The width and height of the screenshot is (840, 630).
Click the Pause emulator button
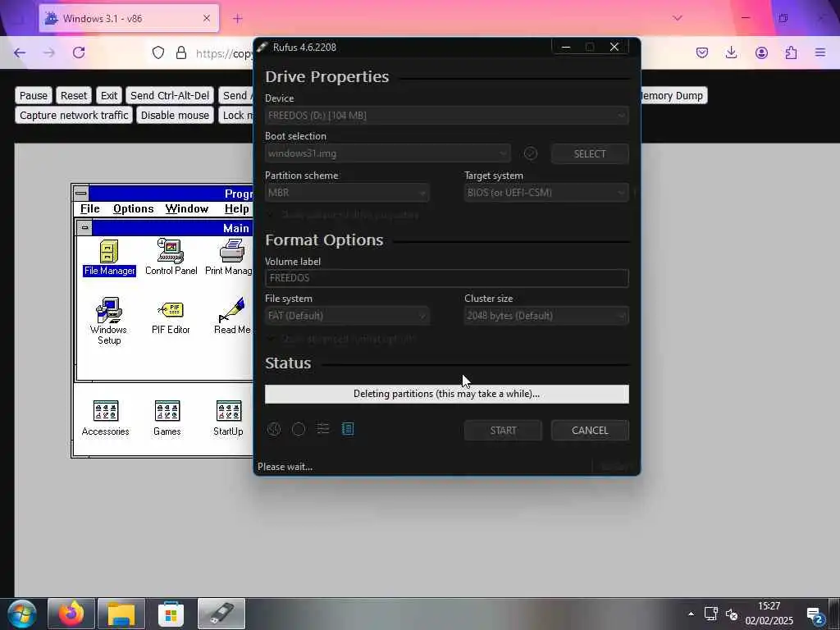click(34, 95)
